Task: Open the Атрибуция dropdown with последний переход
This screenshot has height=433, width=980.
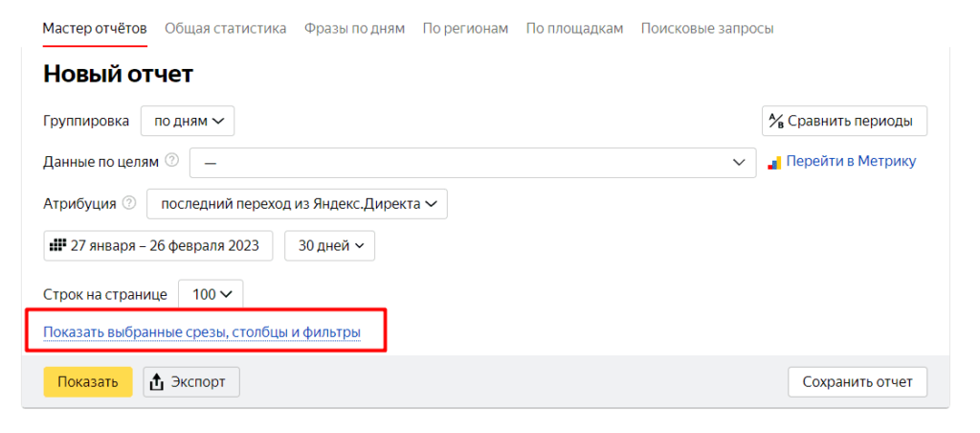Action: (297, 203)
